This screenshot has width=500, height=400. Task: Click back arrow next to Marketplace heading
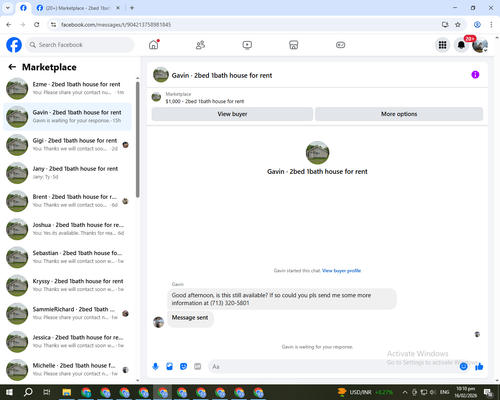(x=12, y=67)
